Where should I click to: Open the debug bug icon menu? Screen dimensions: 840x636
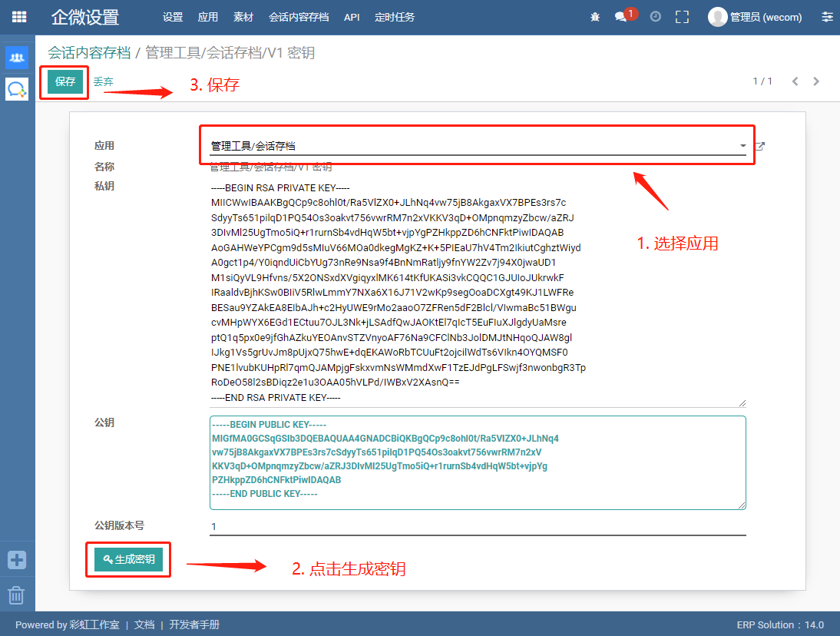(x=594, y=17)
